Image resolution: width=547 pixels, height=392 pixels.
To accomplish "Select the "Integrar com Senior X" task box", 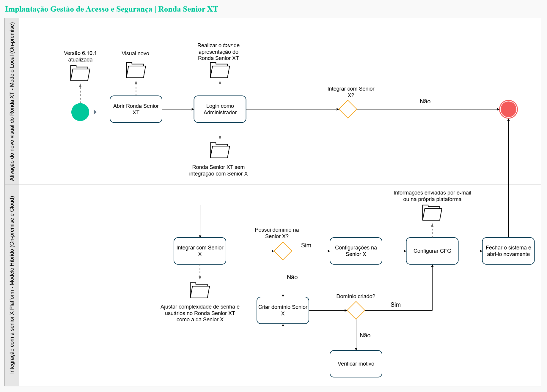I will [x=200, y=251].
